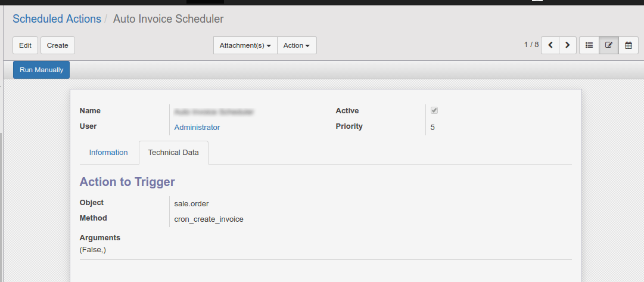
Task: Click the record counter 1 / 8
Action: [x=531, y=45]
